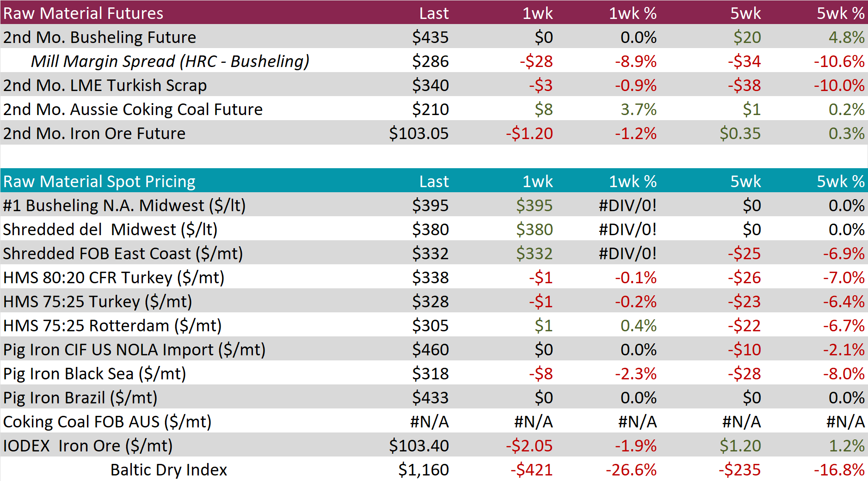Click the Shredded FOB East Coast label
The height and width of the screenshot is (481, 868).
click(x=123, y=253)
